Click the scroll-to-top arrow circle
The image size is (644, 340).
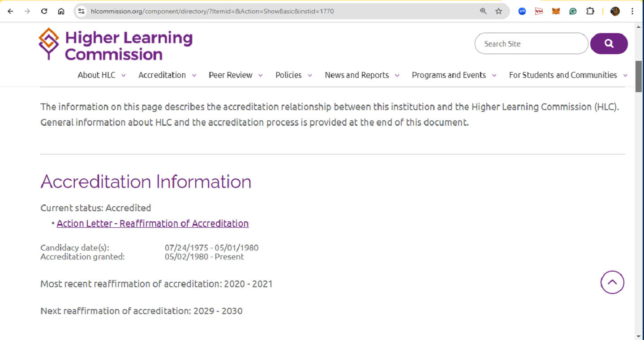point(612,282)
